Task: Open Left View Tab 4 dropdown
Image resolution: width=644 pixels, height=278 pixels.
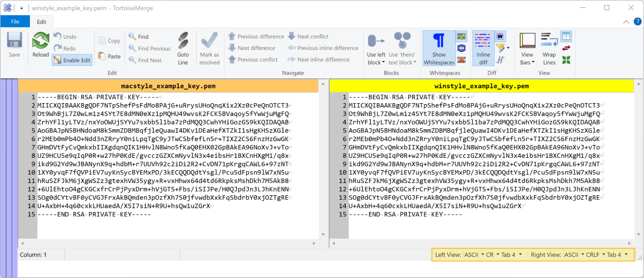Action: click(511, 255)
